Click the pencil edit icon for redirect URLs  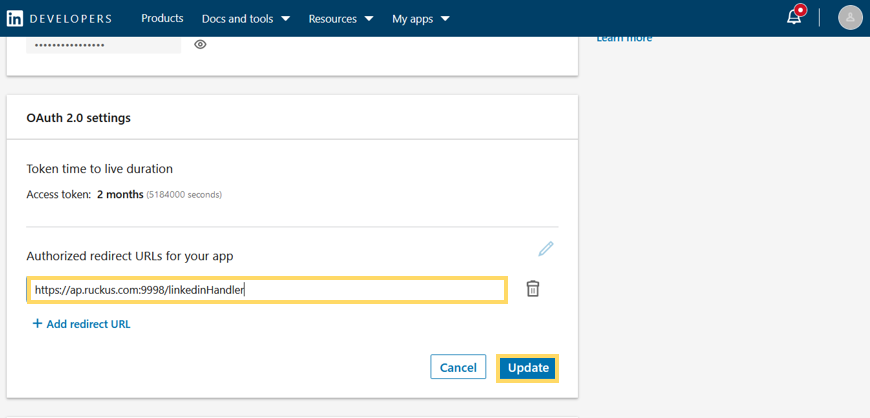[x=546, y=248]
